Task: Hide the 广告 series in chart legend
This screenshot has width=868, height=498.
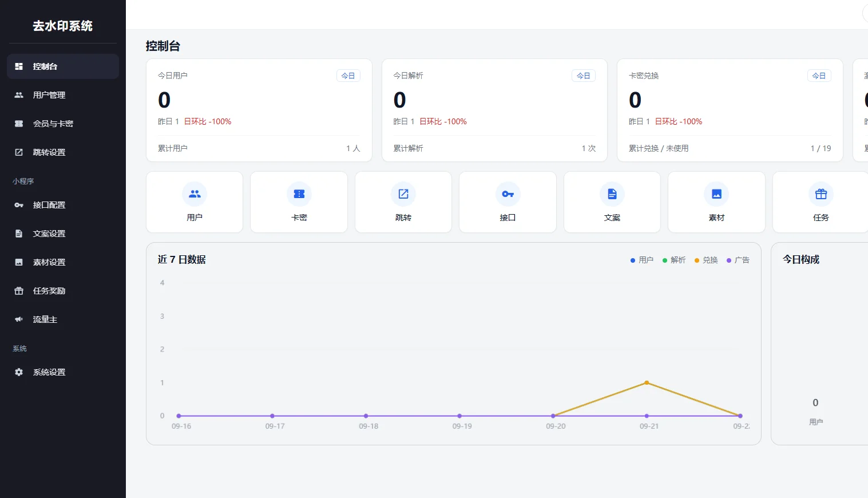Action: (738, 260)
